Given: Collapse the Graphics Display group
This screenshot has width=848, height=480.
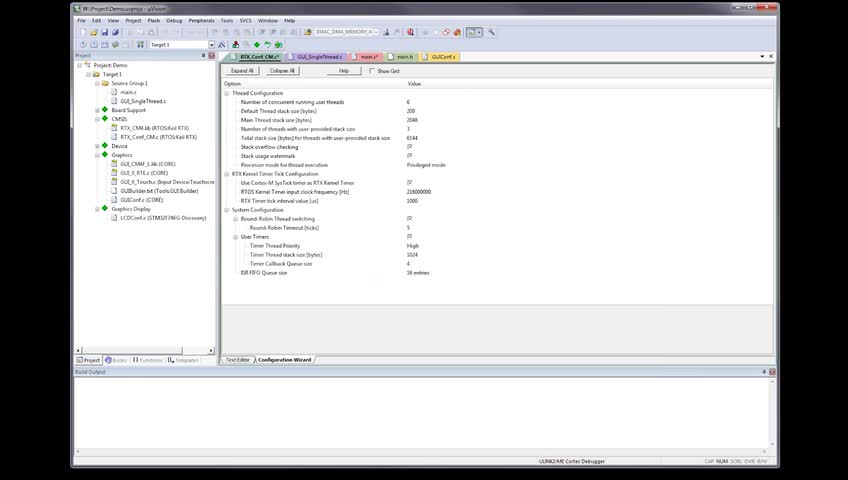Looking at the screenshot, I should click(x=97, y=209).
